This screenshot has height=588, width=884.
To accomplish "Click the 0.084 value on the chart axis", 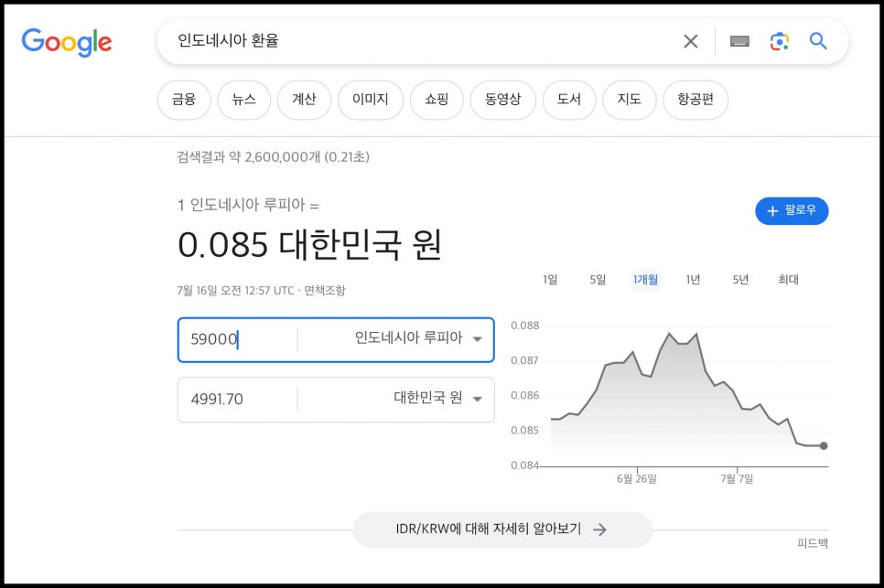I will click(525, 465).
